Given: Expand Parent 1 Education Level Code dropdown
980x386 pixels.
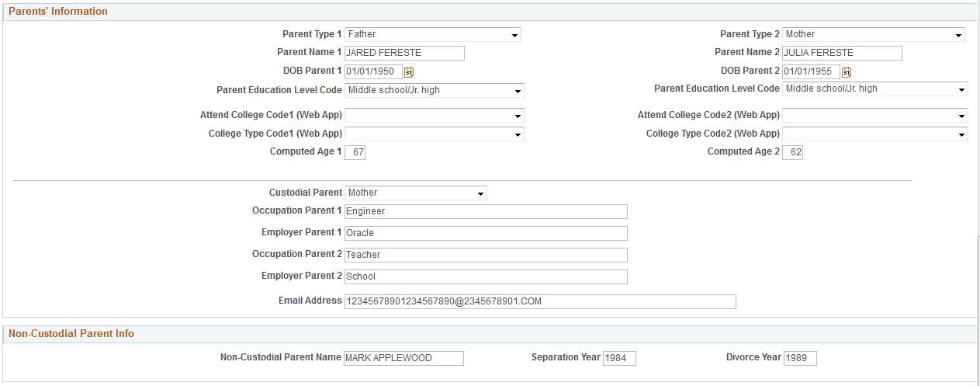Looking at the screenshot, I should coord(435,90).
